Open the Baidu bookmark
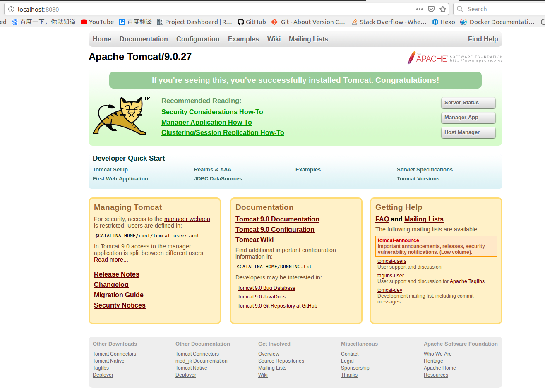Viewport: 545px width, 392px height. pyautogui.click(x=43, y=22)
